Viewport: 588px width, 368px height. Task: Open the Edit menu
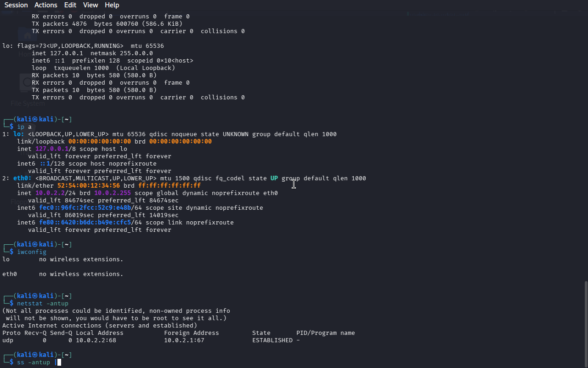tap(70, 5)
